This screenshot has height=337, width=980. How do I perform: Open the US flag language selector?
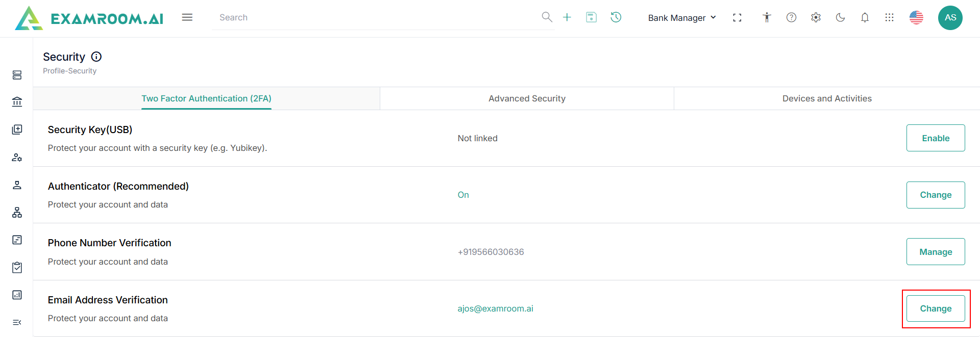click(916, 17)
